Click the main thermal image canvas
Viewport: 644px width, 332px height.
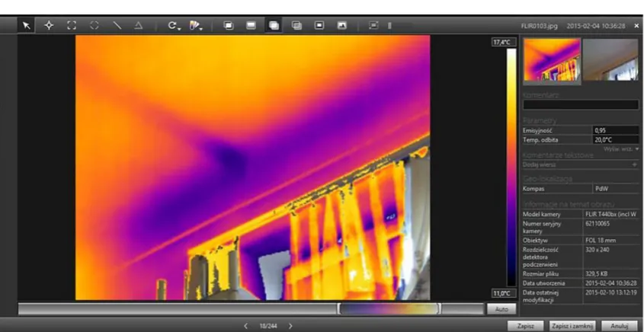tap(252, 168)
